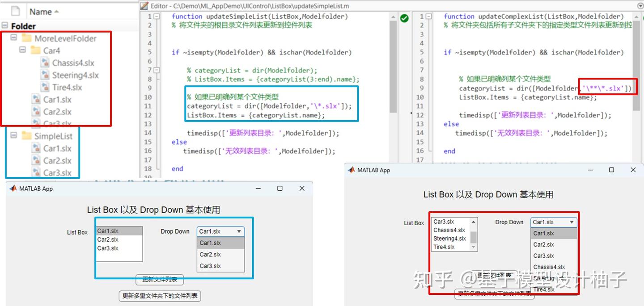Choose Car2.slx in the dropdown containing Chassis4.slx

pos(554,244)
